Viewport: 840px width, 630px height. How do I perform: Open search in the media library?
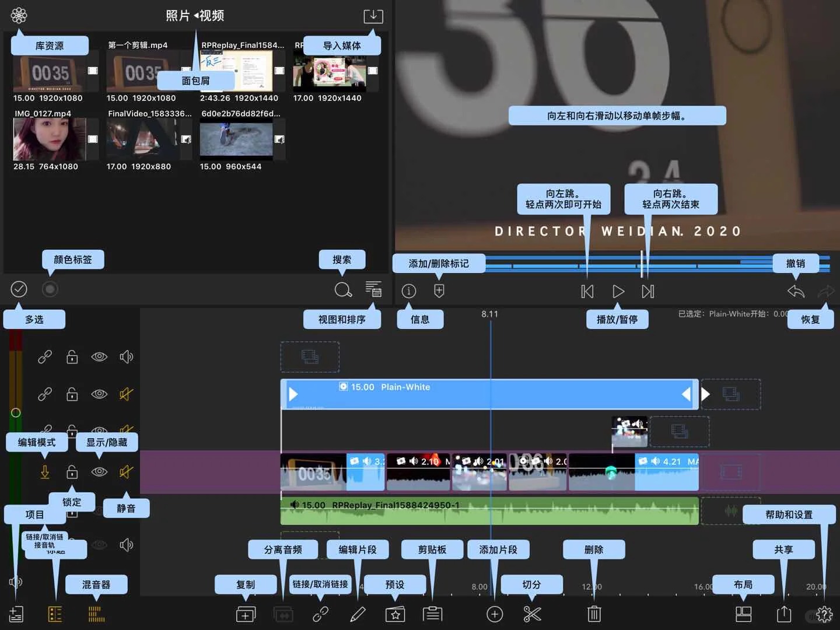pos(343,290)
